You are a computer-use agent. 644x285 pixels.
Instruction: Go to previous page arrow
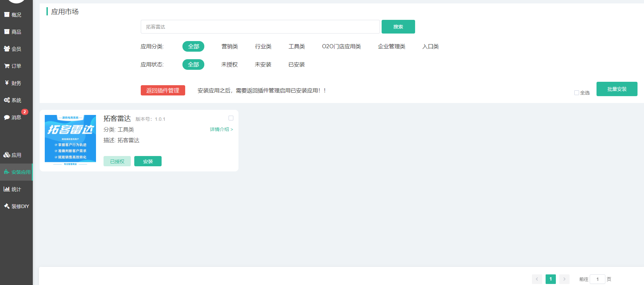tap(537, 279)
